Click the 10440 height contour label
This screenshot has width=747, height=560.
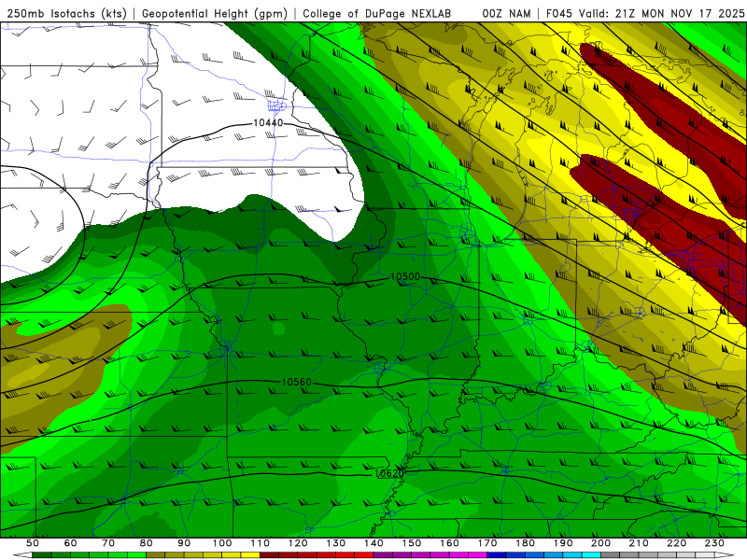point(268,123)
